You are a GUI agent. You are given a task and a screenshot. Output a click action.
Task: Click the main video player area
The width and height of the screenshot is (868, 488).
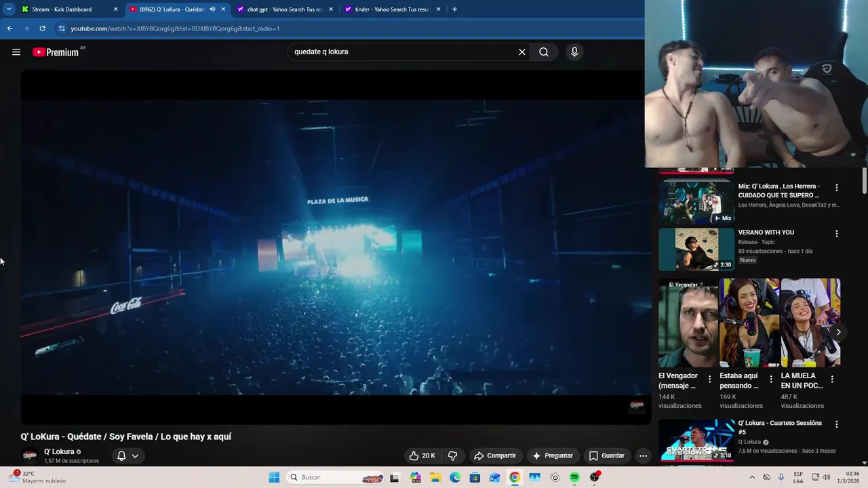tap(336, 247)
